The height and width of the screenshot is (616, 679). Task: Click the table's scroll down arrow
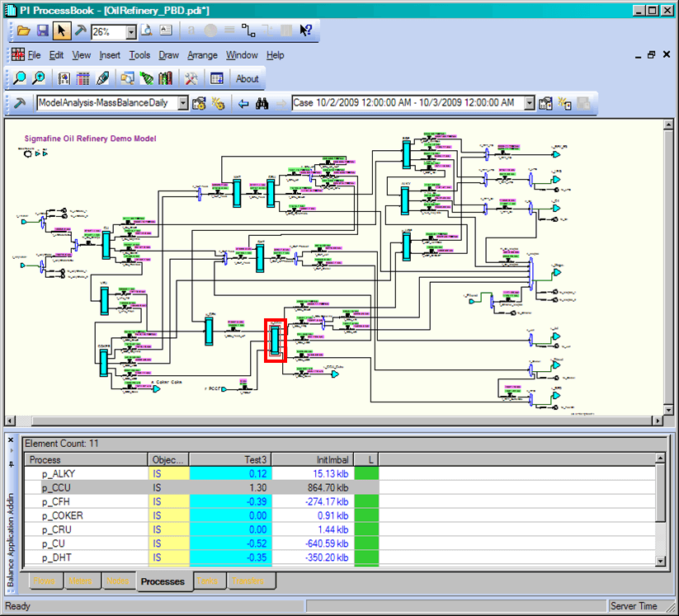[x=659, y=561]
